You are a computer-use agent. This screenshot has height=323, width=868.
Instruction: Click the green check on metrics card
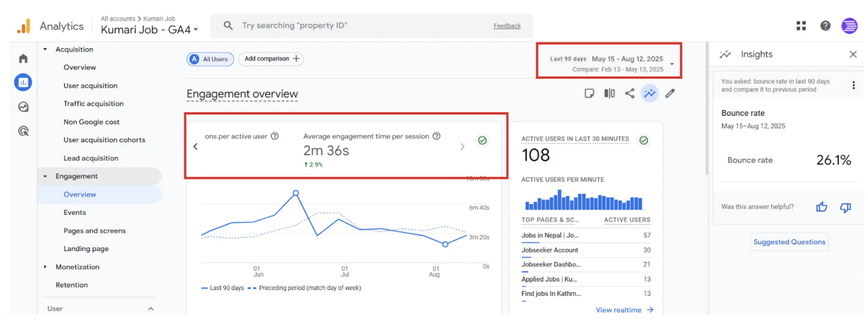[x=482, y=141]
